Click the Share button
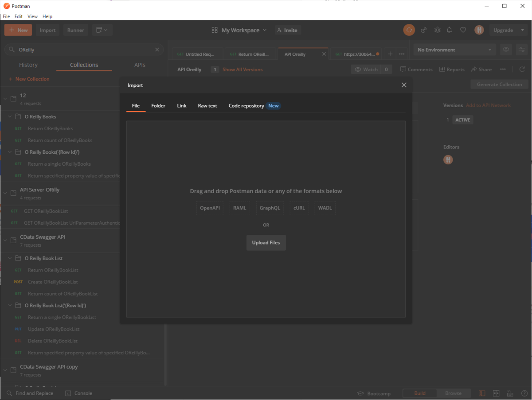532x400 pixels. (481, 70)
